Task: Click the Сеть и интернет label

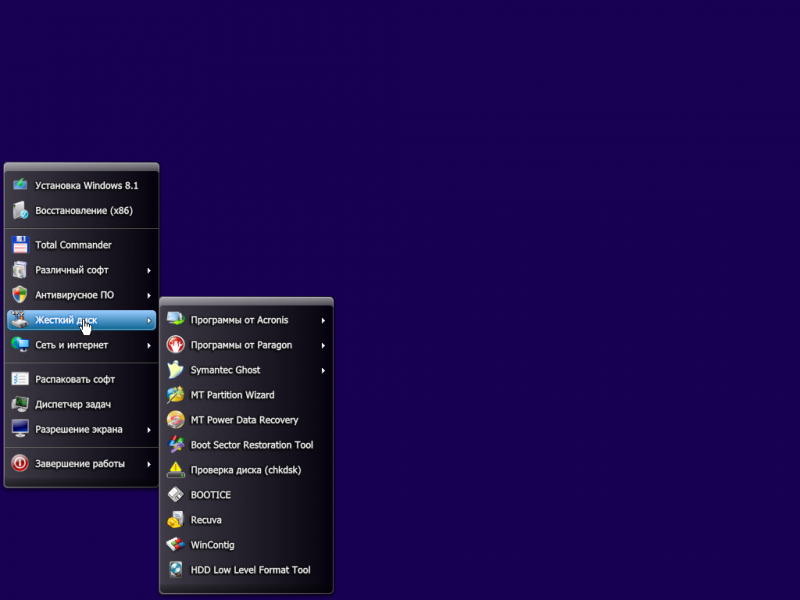Action: point(71,345)
